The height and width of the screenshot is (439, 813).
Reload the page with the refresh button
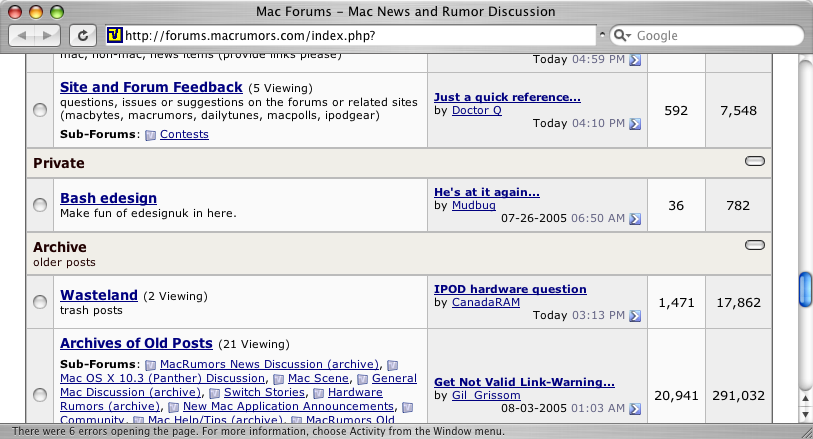coord(82,36)
